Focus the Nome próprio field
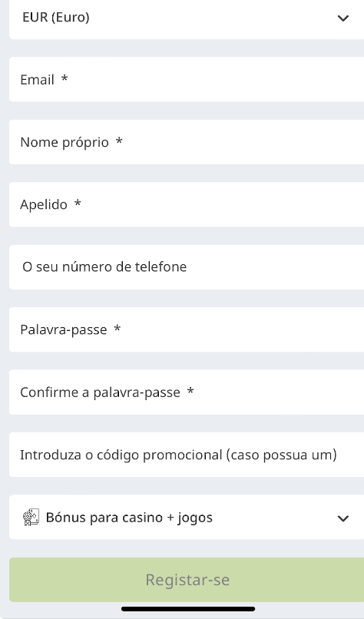This screenshot has width=364, height=619. [187, 142]
